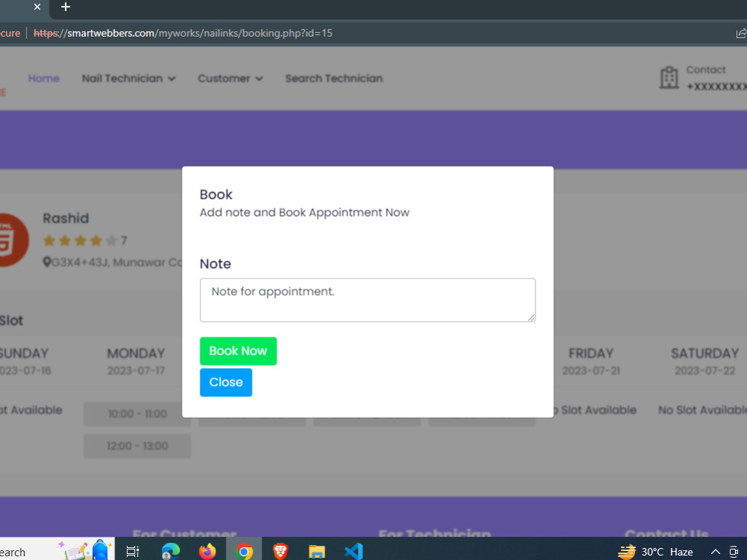Open Visual Studio Code from the taskbar
The height and width of the screenshot is (560, 747).
(x=353, y=552)
